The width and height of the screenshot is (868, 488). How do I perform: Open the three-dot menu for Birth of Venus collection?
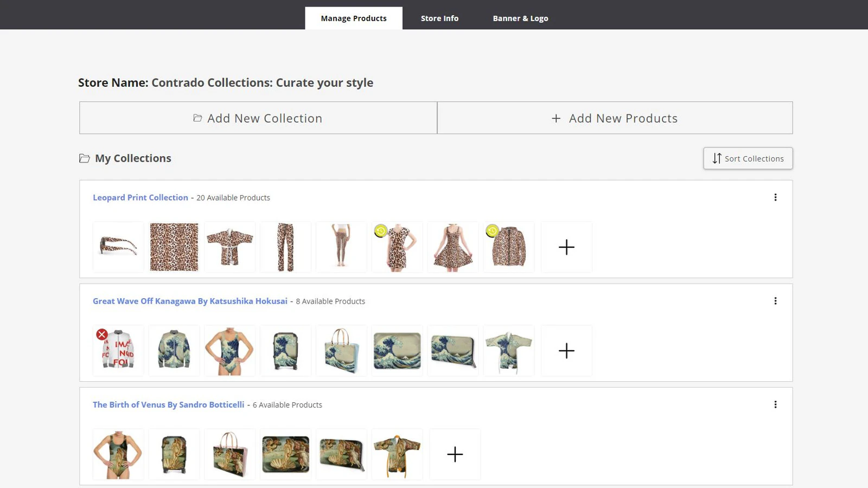click(775, 404)
